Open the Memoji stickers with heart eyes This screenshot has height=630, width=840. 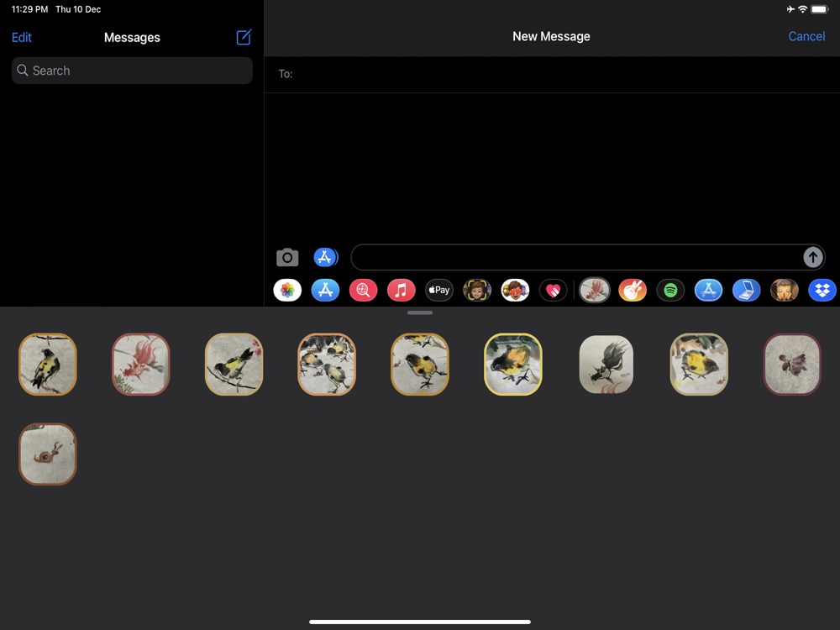point(515,291)
